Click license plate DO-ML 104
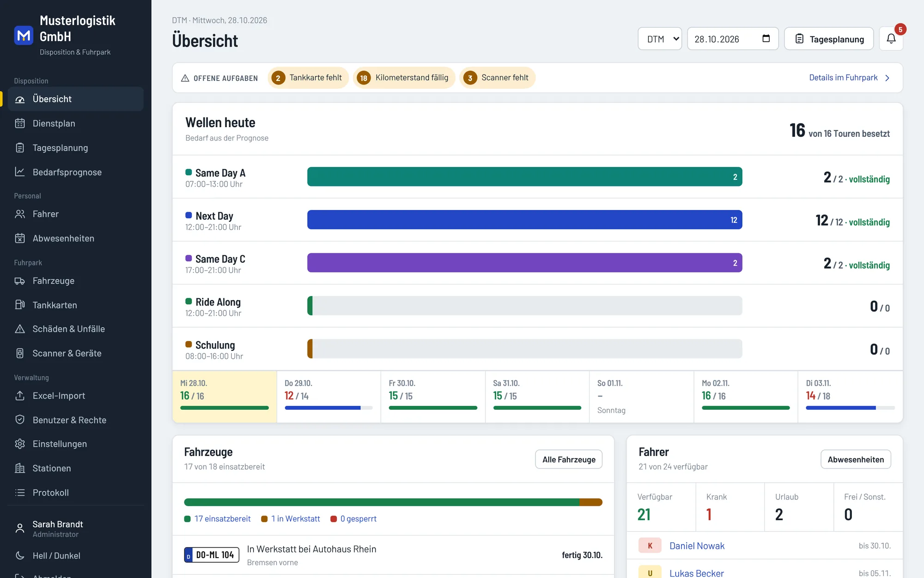Image resolution: width=924 pixels, height=578 pixels. 212,555
